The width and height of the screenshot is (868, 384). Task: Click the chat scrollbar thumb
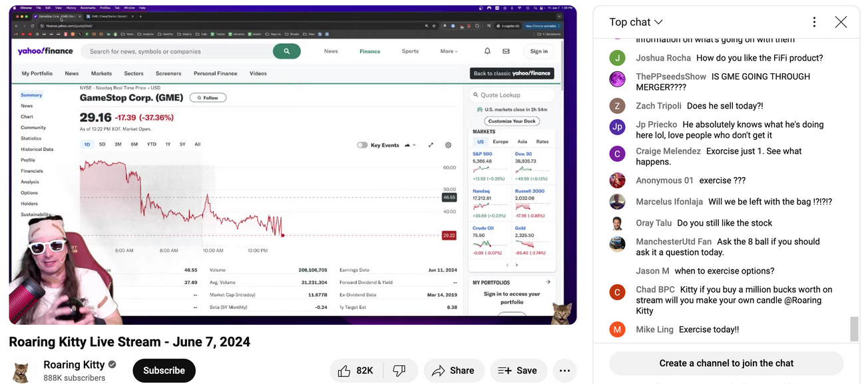(854, 328)
